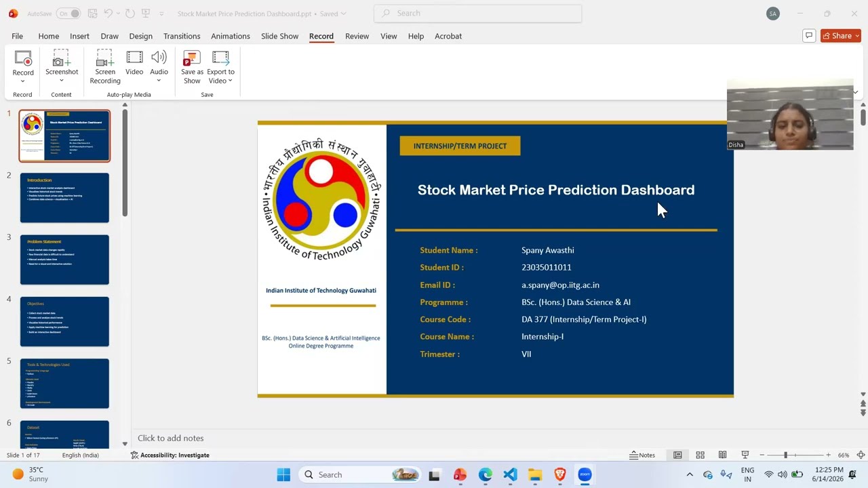Open the Review tab
868x488 pixels.
[357, 36]
